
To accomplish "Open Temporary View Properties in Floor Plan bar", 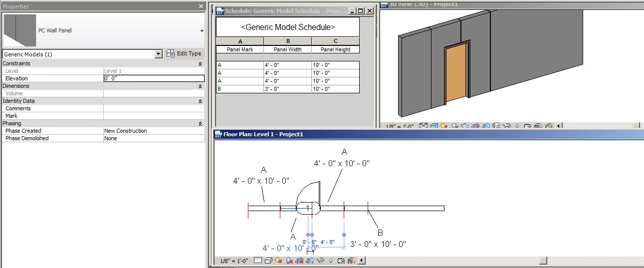I will point(341,261).
